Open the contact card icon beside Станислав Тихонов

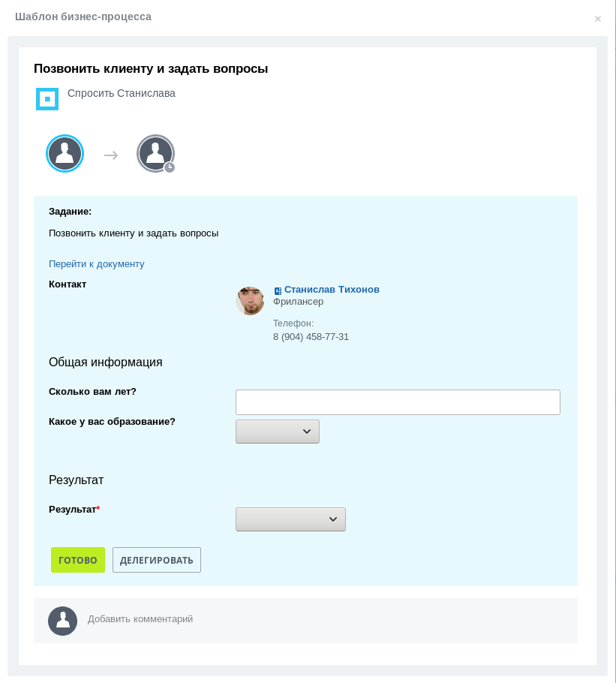click(278, 290)
